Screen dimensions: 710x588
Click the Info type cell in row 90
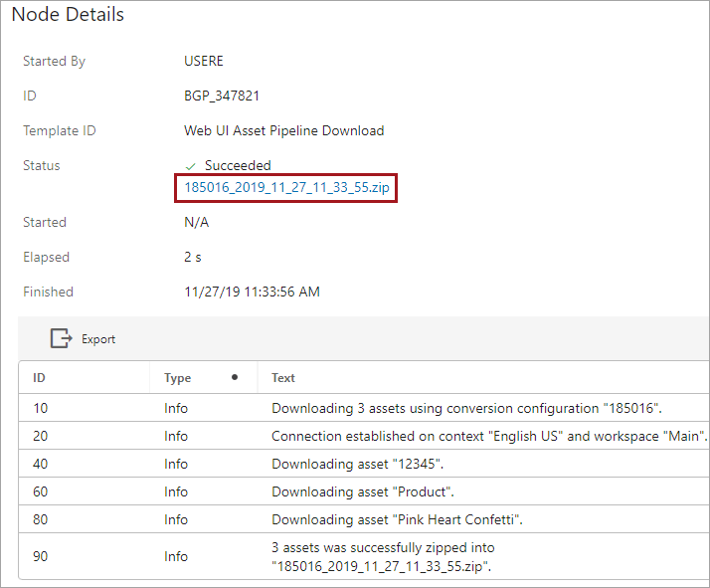pyautogui.click(x=176, y=557)
